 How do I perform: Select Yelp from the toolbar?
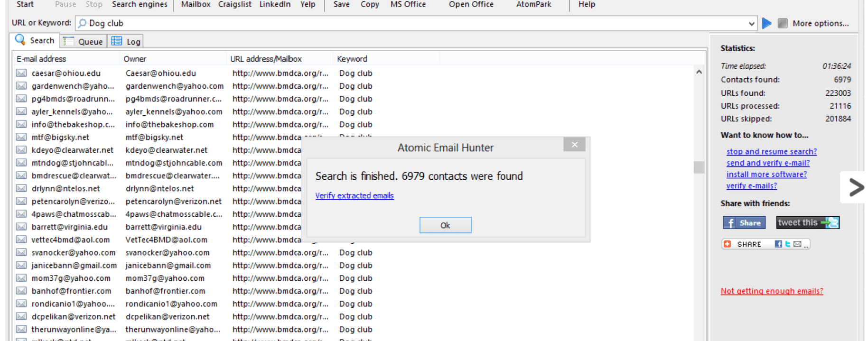(308, 4)
